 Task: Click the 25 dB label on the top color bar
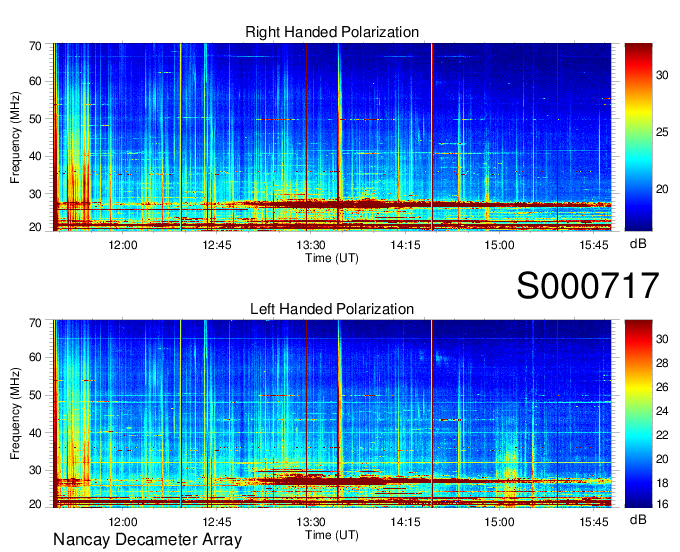(662, 132)
